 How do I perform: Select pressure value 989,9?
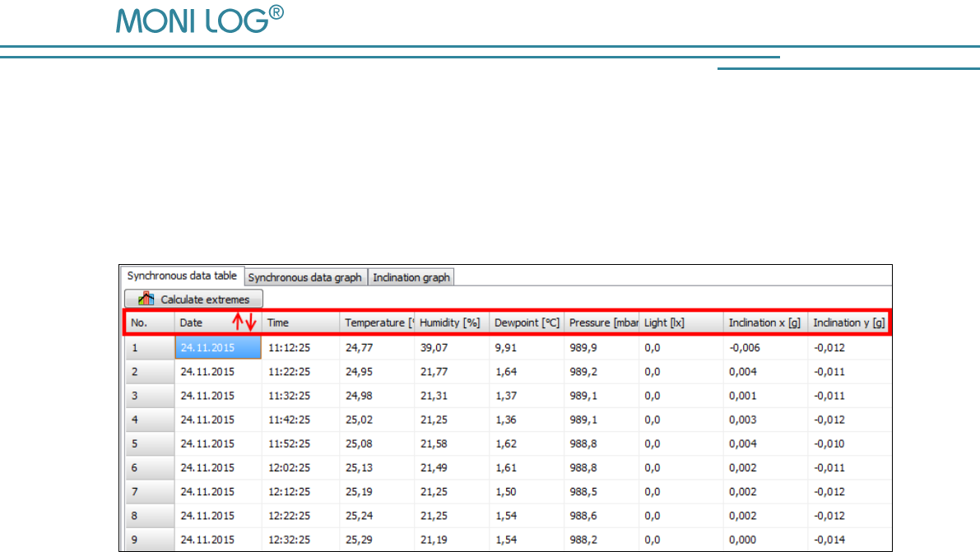(x=583, y=348)
